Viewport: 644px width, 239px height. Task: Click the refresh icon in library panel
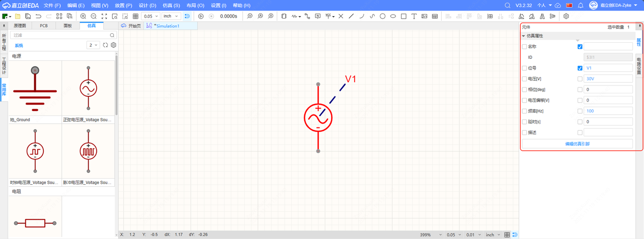106,45
